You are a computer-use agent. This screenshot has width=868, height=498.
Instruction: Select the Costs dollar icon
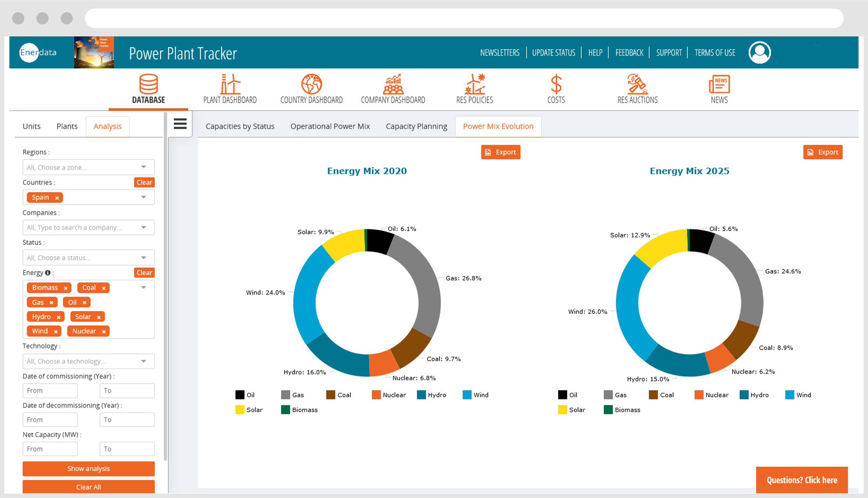556,84
